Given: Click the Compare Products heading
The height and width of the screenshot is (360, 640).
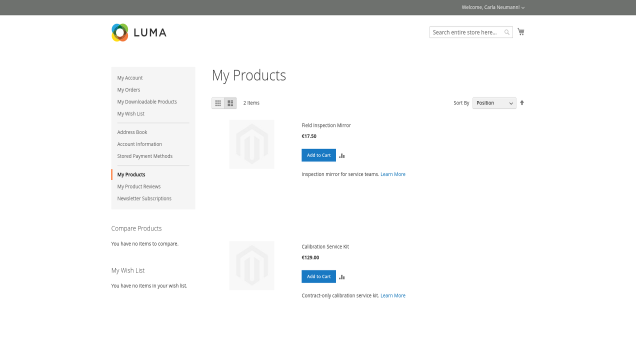Looking at the screenshot, I should tap(136, 229).
